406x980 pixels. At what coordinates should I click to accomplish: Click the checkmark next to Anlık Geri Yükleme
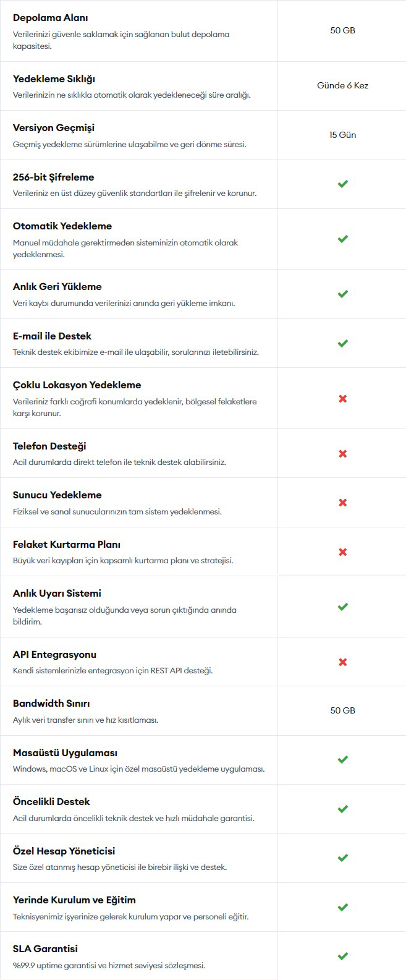[343, 294]
